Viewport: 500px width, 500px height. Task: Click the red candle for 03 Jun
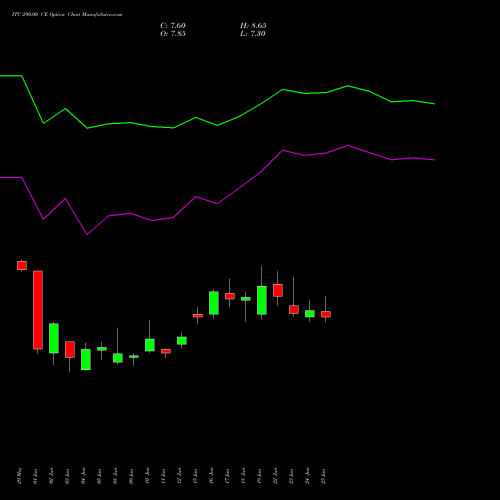(70, 349)
